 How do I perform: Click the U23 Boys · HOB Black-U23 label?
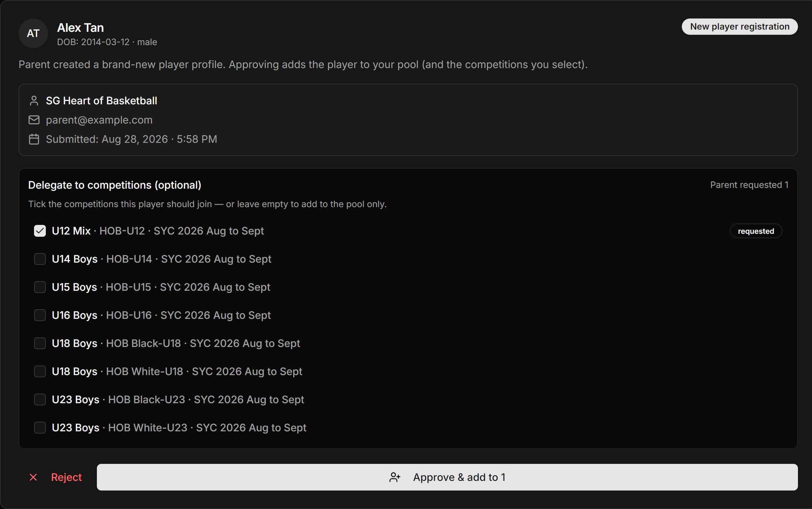click(x=178, y=400)
